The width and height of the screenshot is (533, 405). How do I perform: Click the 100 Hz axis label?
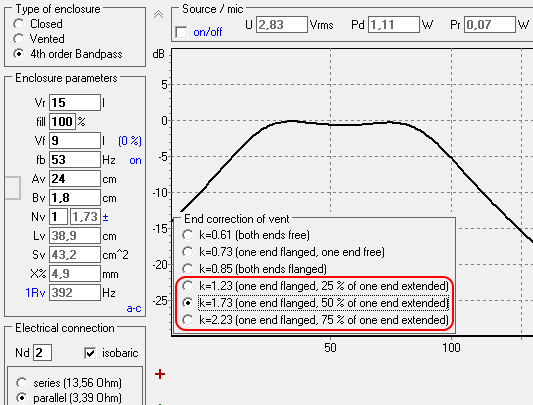coord(451,348)
